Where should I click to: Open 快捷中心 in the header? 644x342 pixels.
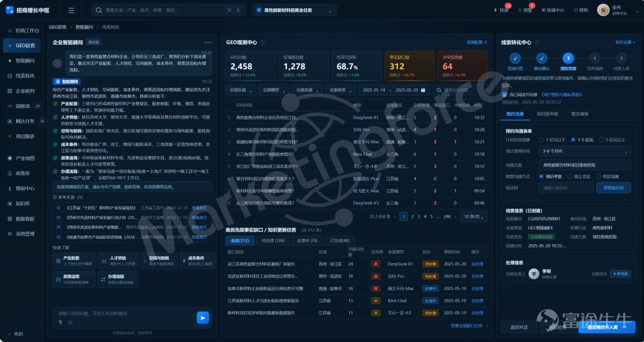point(553,10)
